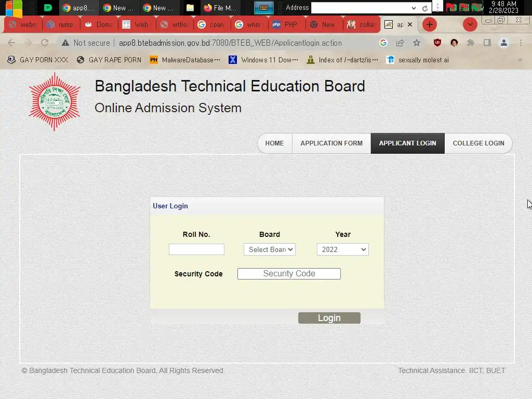Switch to Firefox File M... taskbar window
Viewport: 532px width, 399px height.
220,8
